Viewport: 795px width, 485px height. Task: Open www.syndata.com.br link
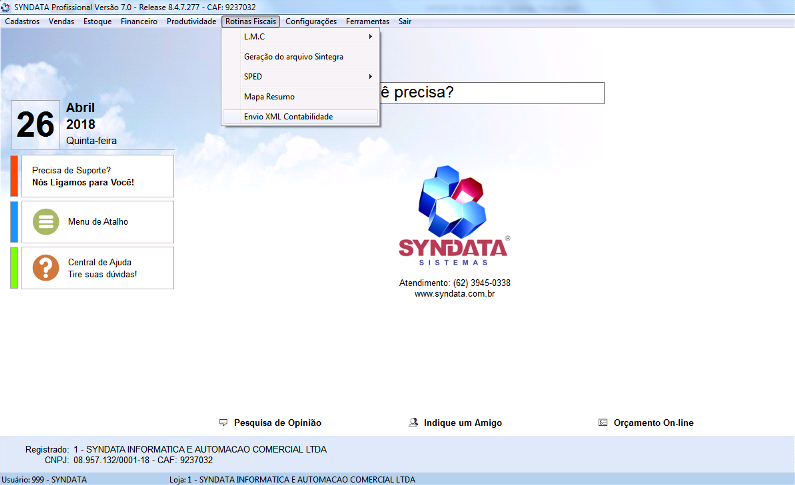click(454, 294)
